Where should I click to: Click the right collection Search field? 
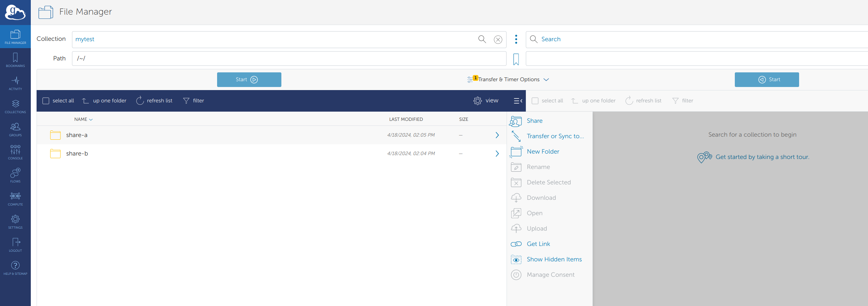pyautogui.click(x=697, y=40)
